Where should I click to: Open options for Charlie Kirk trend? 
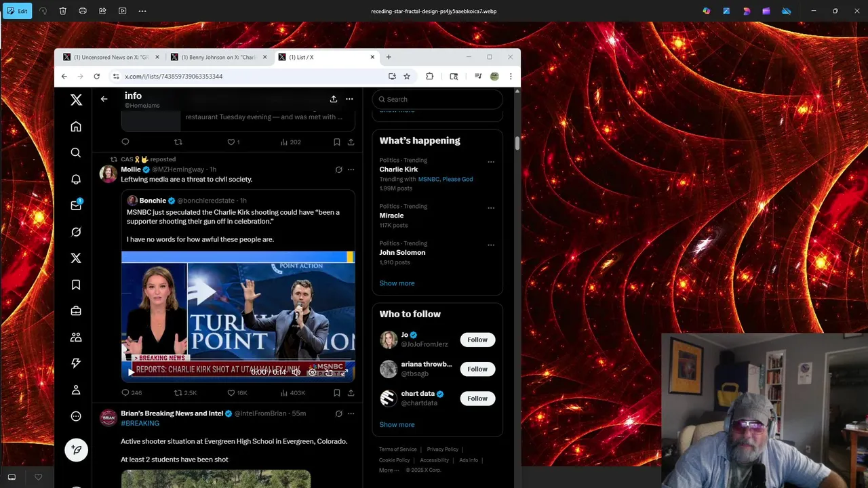pos(491,162)
